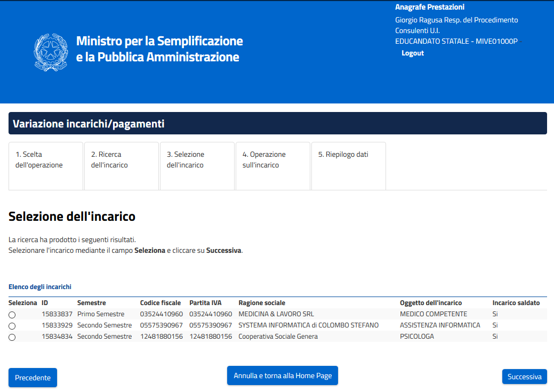554x392 pixels.
Task: Click the SYSTEMA INFORMATICA di COLOMBO STEFANO cell
Action: 308,325
